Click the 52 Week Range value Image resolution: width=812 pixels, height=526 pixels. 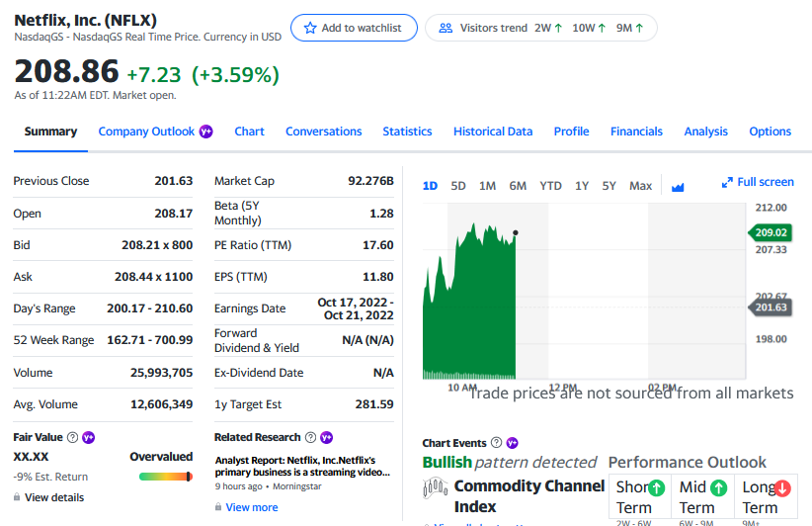pos(150,340)
